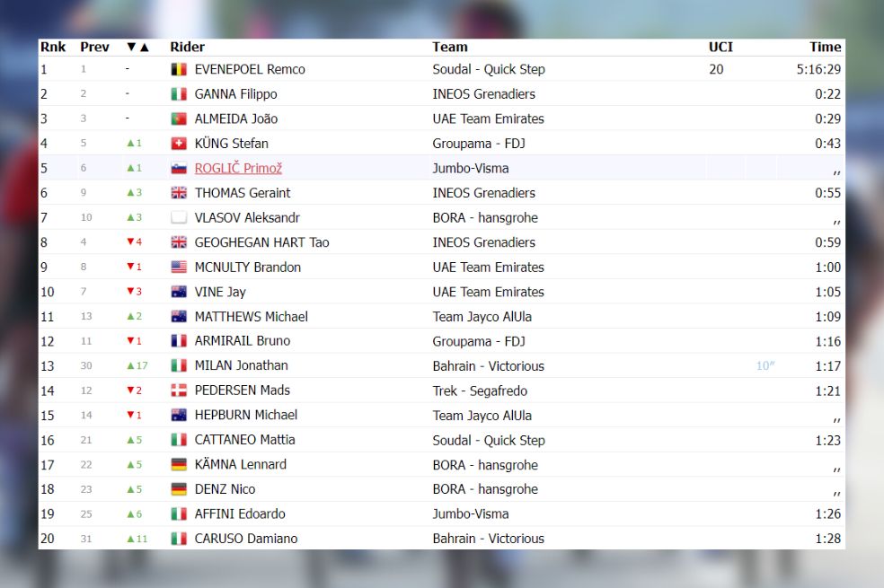Image resolution: width=884 pixels, height=588 pixels.
Task: Click the Italian flag next to AFFINI Edoardo
Action: tap(179, 513)
